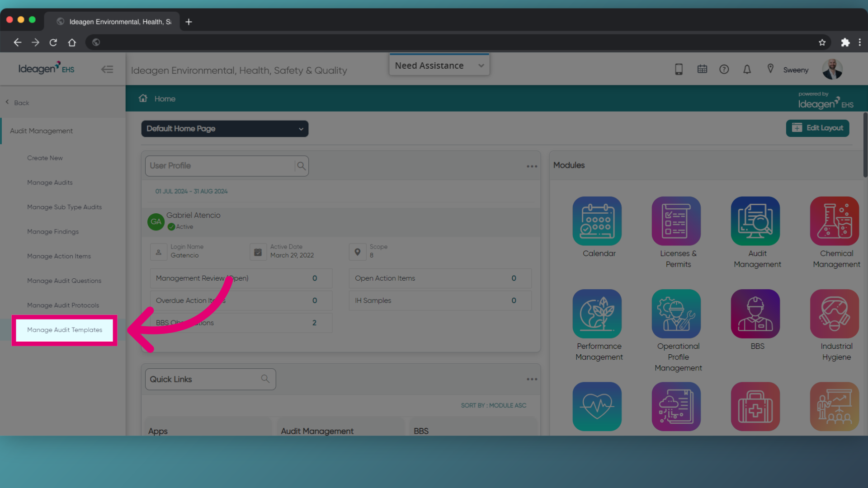Screen dimensions: 868x488
Task: Click the help question mark icon
Action: [x=724, y=69]
